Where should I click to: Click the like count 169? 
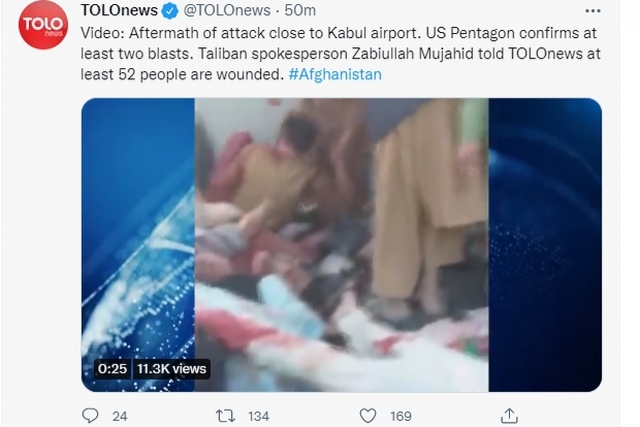pyautogui.click(x=401, y=416)
